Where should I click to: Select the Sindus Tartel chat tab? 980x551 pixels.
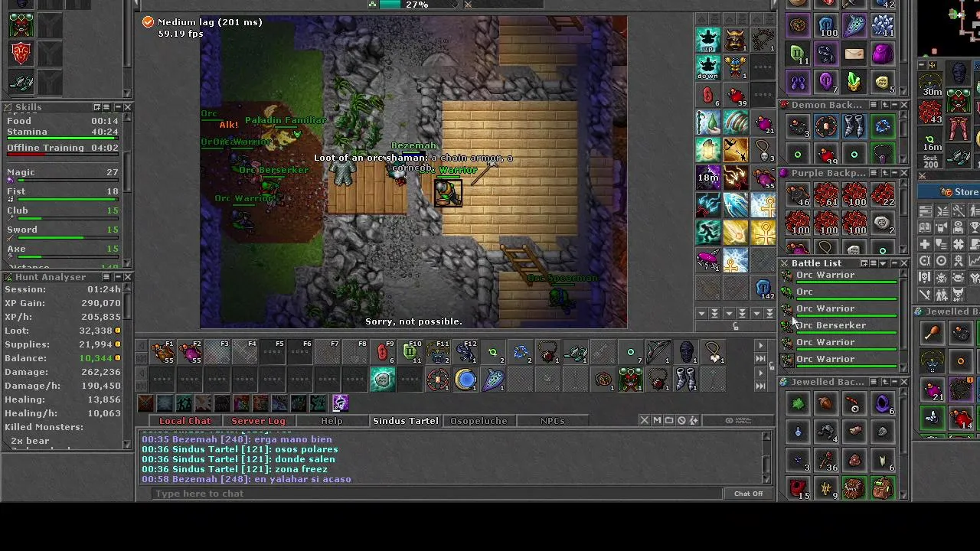coord(406,421)
